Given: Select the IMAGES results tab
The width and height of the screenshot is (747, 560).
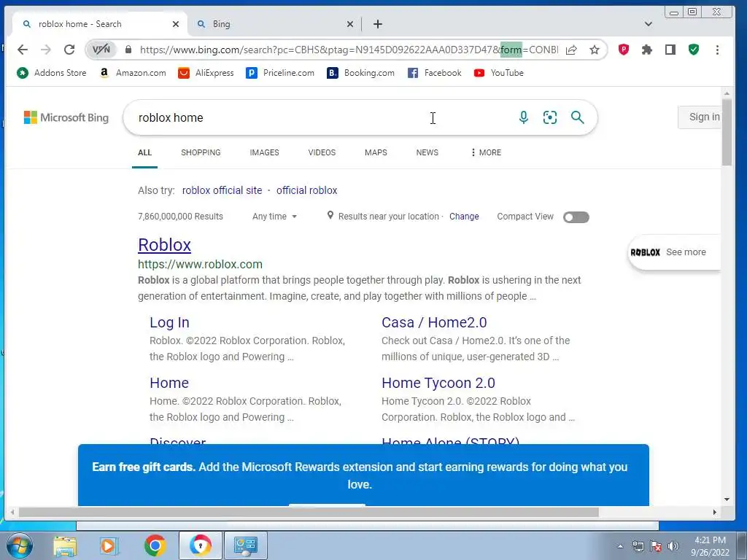Looking at the screenshot, I should tap(264, 152).
